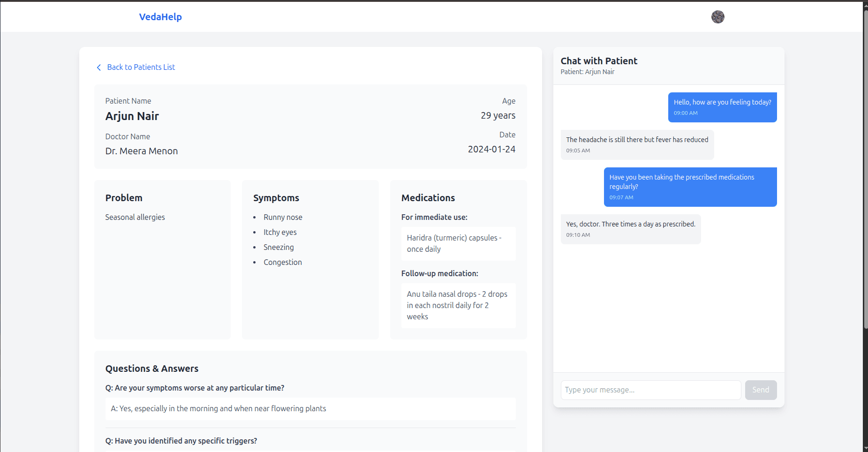The width and height of the screenshot is (868, 452).
Task: Click the back chevron arrow icon
Action: click(98, 68)
